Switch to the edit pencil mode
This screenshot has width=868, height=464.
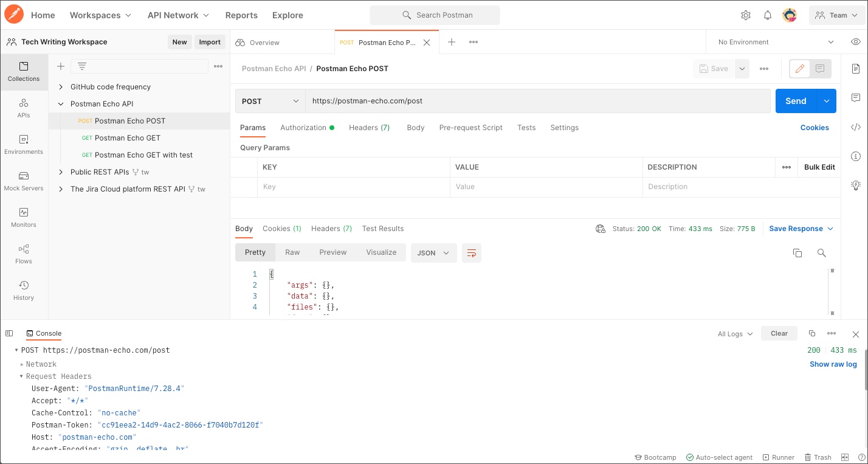800,69
